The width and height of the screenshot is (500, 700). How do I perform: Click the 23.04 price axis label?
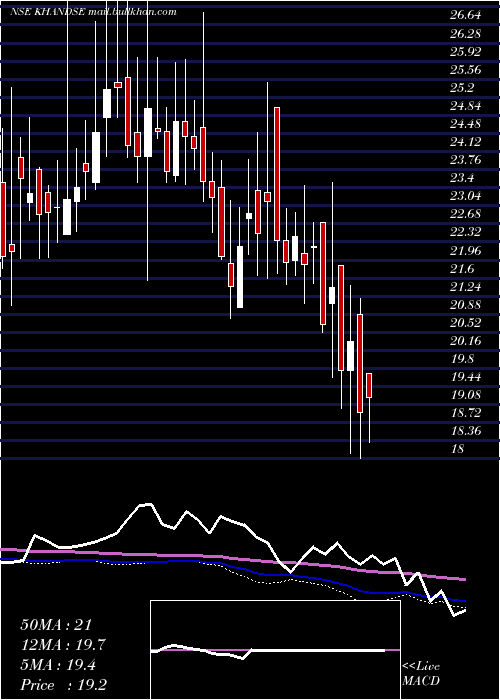click(465, 197)
